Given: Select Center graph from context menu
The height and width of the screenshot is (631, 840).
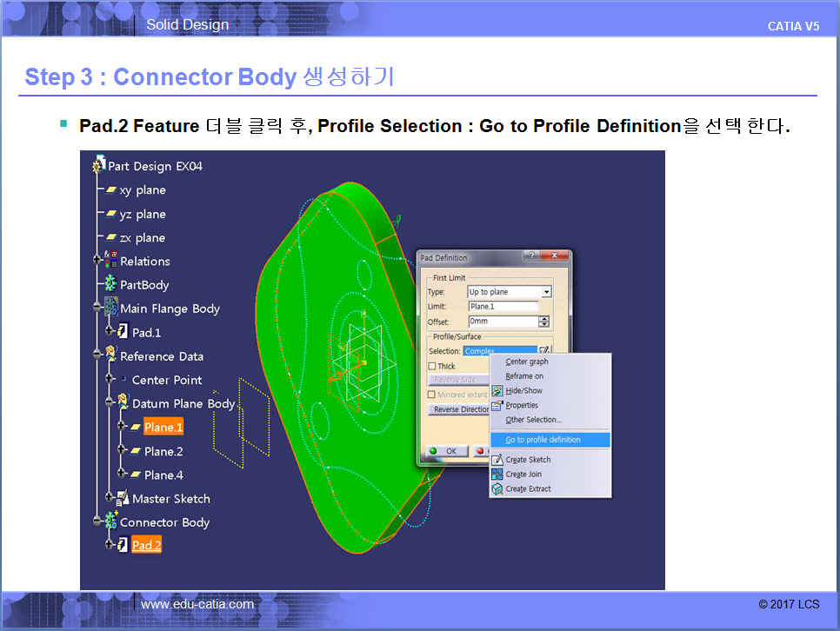Looking at the screenshot, I should [x=527, y=362].
